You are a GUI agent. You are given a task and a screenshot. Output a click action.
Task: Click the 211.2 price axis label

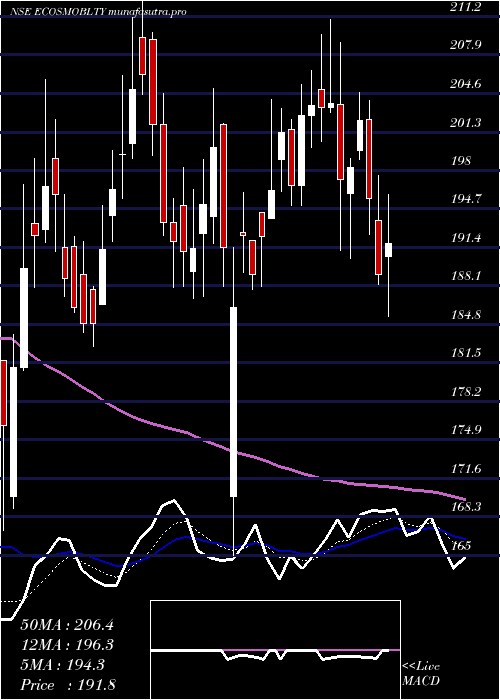tap(468, 6)
